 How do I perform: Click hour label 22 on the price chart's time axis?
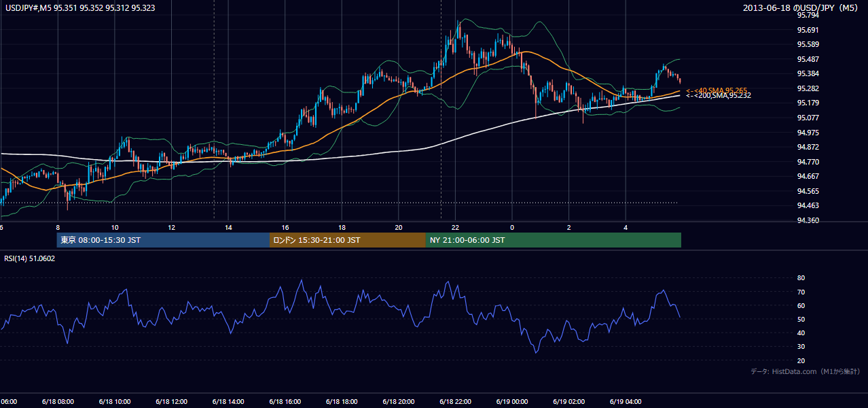455,227
